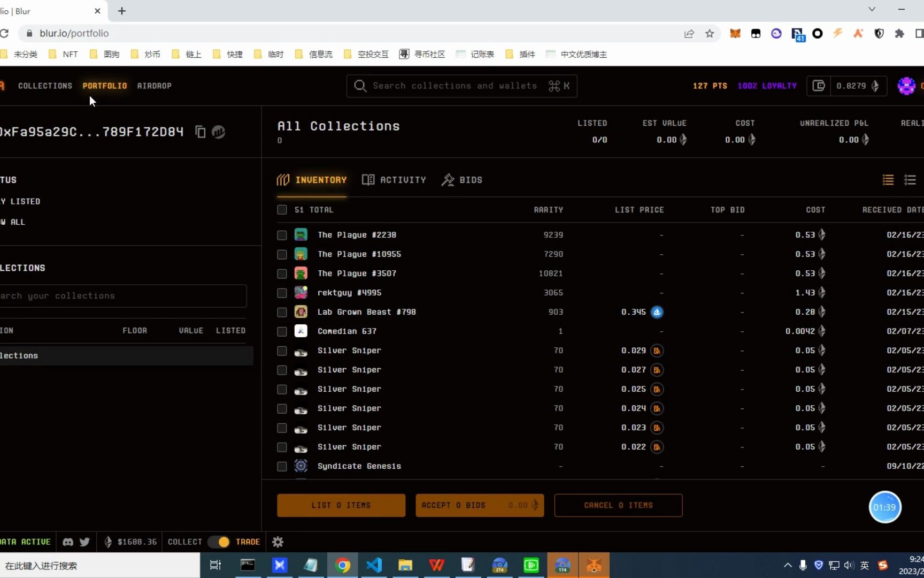Click the rektguy #4995 thumbnail
Screen dimensions: 924x578
coord(301,293)
